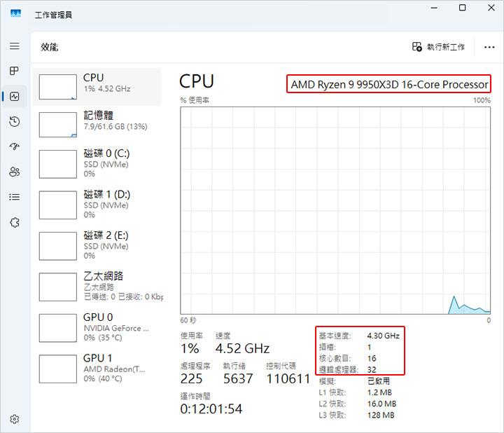Click the Task Manager app icon
Viewport: 504px width, 433px height.
[x=15, y=14]
